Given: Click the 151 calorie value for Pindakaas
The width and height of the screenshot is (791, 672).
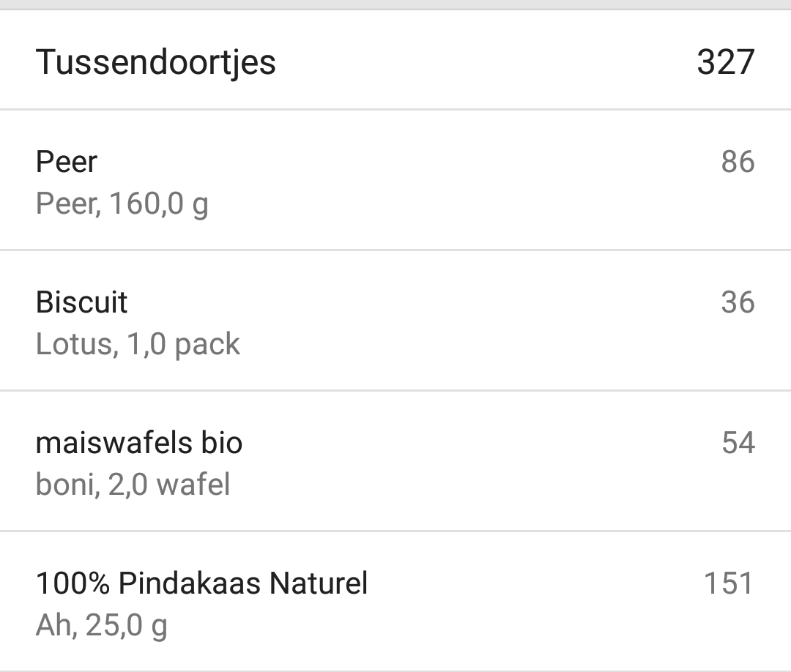Looking at the screenshot, I should coord(730,583).
